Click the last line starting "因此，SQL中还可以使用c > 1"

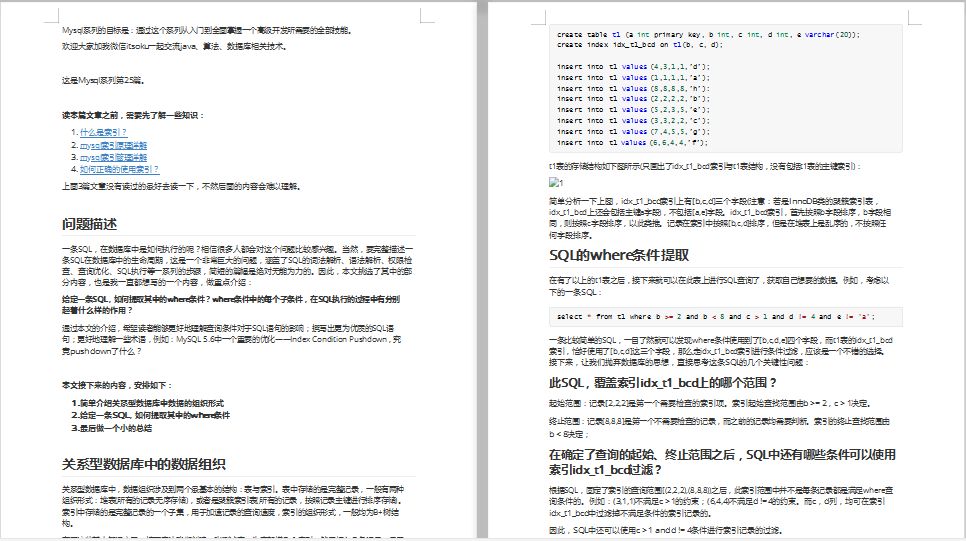tap(666, 530)
